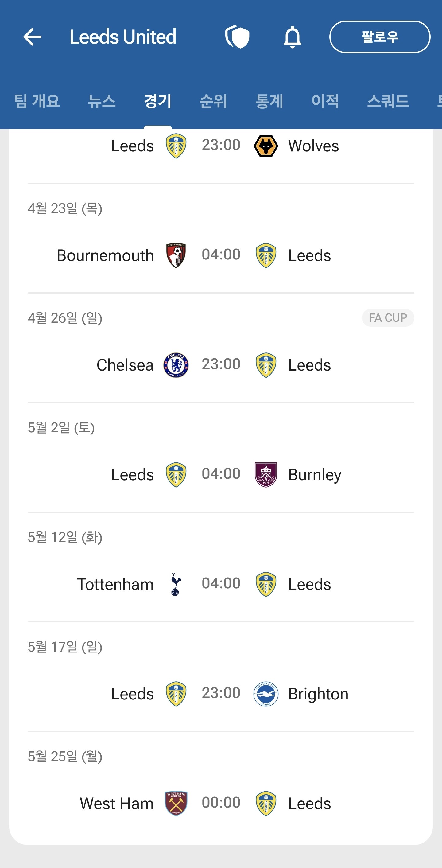Tap the back arrow icon
This screenshot has height=868, width=442.
tap(32, 37)
